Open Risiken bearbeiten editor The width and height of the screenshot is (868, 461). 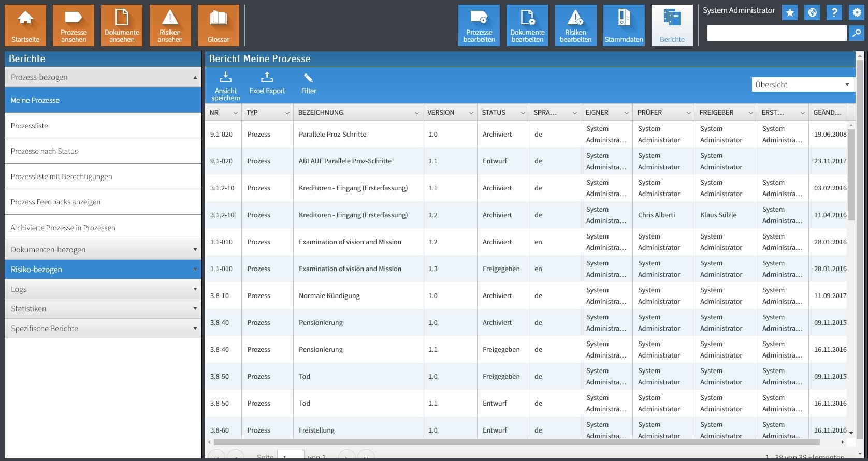[576, 25]
